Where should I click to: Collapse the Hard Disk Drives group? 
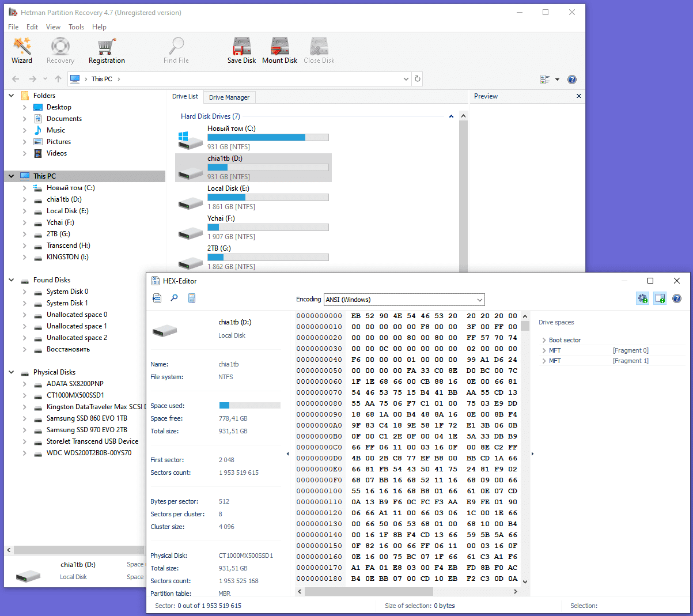coord(452,116)
